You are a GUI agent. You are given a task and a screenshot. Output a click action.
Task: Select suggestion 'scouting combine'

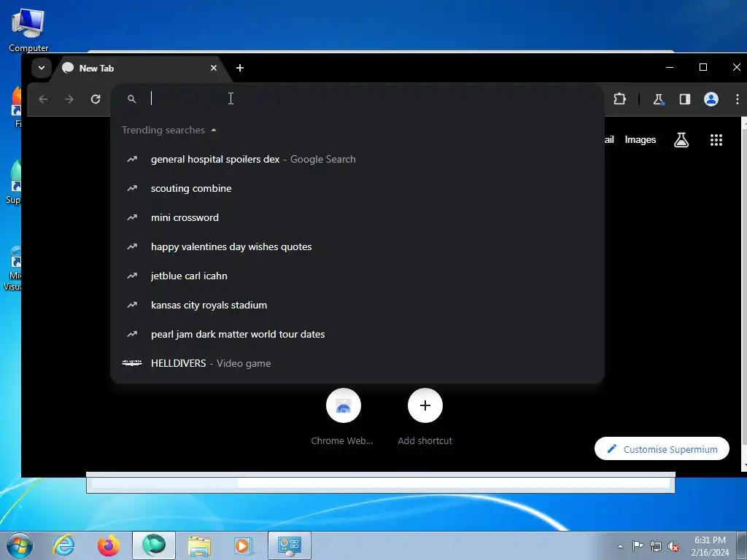(357, 188)
